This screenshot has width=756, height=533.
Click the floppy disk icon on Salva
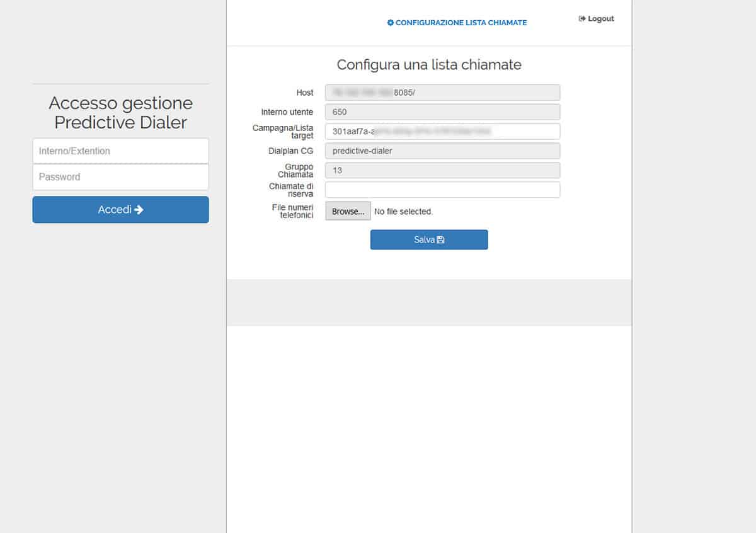(440, 240)
